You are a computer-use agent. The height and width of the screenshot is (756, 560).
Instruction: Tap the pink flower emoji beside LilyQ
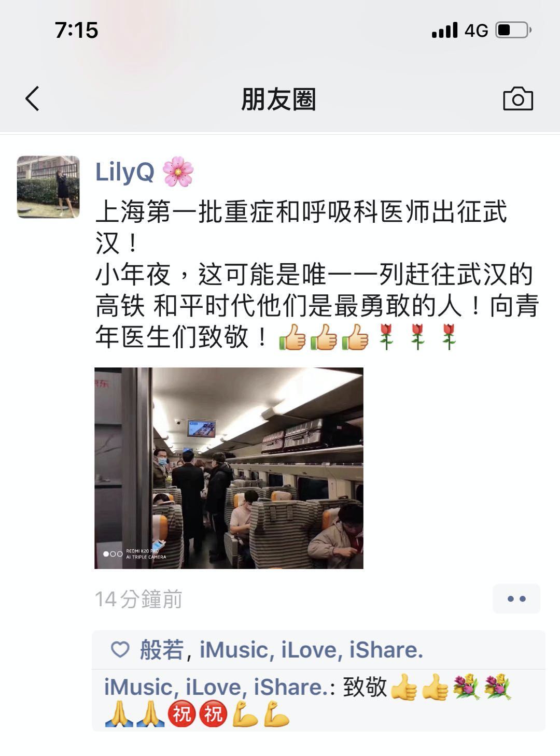tap(178, 172)
